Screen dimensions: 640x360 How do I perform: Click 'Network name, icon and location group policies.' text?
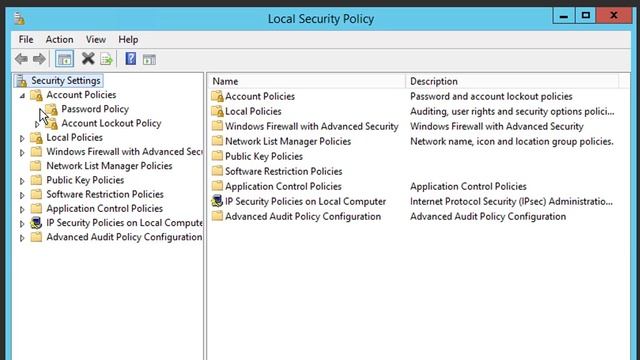512,141
